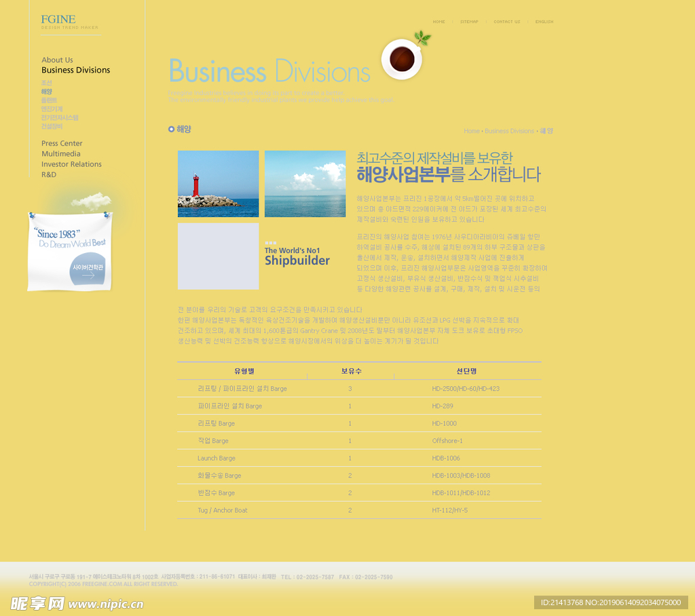
Task: Click the Tug / Anchor Boat row label
Action: 223,510
